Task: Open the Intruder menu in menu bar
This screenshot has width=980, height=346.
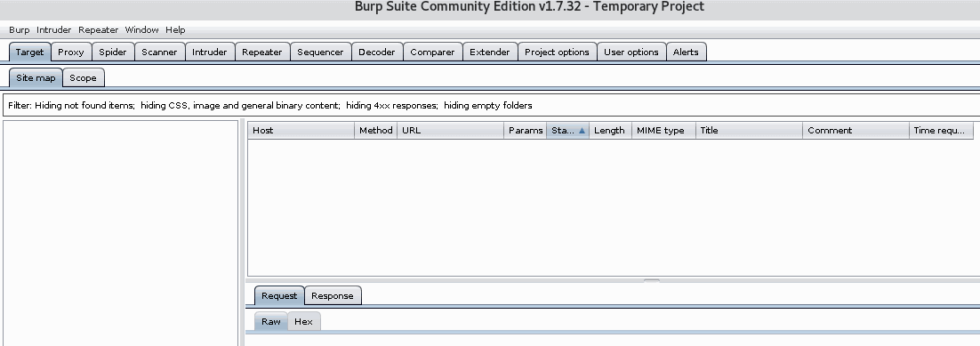Action: (x=53, y=29)
